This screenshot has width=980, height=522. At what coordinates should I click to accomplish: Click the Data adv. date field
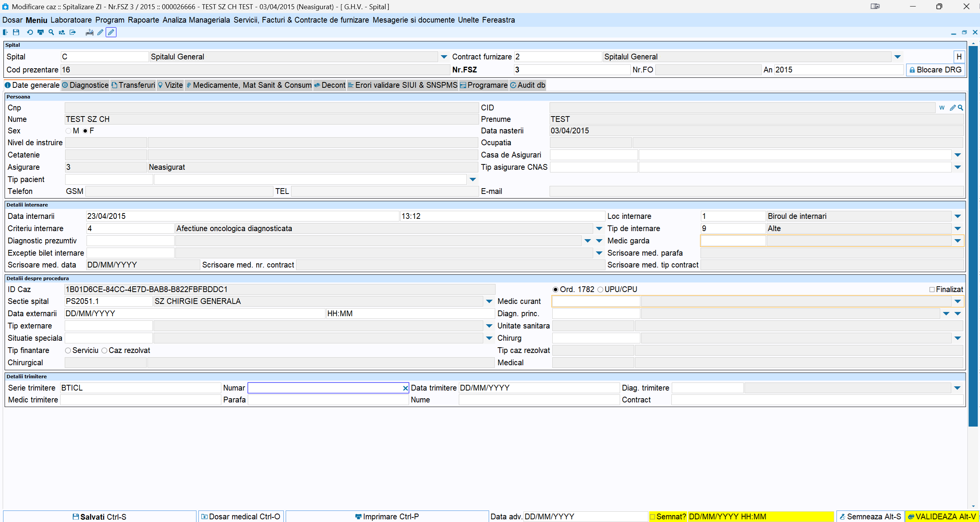(585, 517)
